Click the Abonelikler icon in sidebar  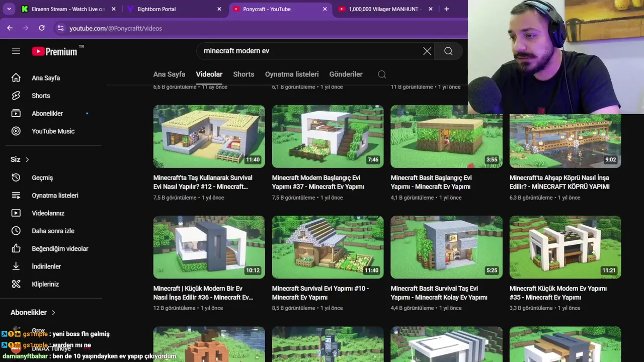(x=16, y=113)
